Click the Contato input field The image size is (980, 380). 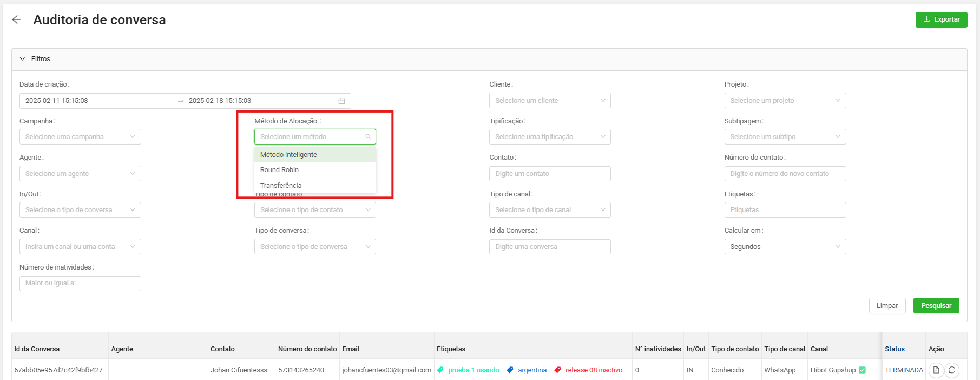(550, 174)
